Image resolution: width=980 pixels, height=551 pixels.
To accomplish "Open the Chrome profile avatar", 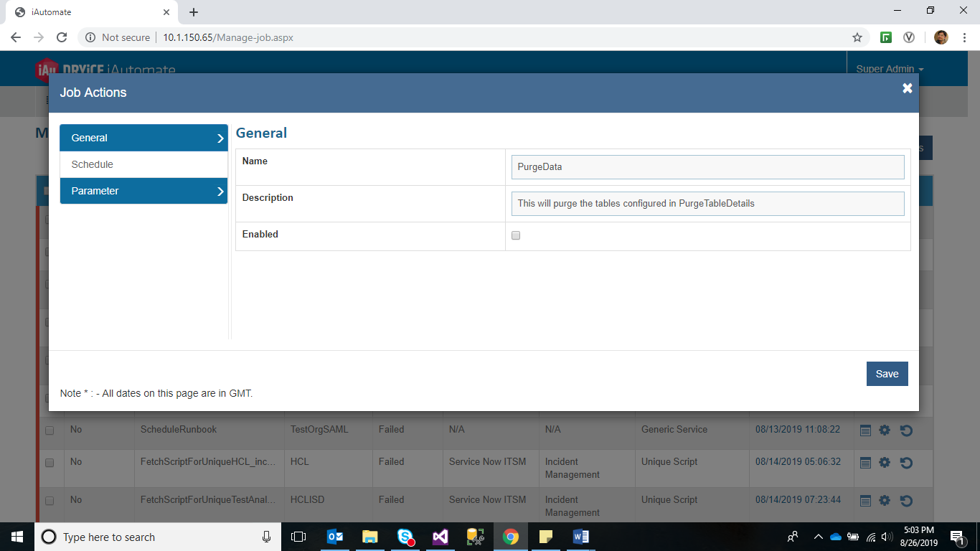I will click(941, 37).
